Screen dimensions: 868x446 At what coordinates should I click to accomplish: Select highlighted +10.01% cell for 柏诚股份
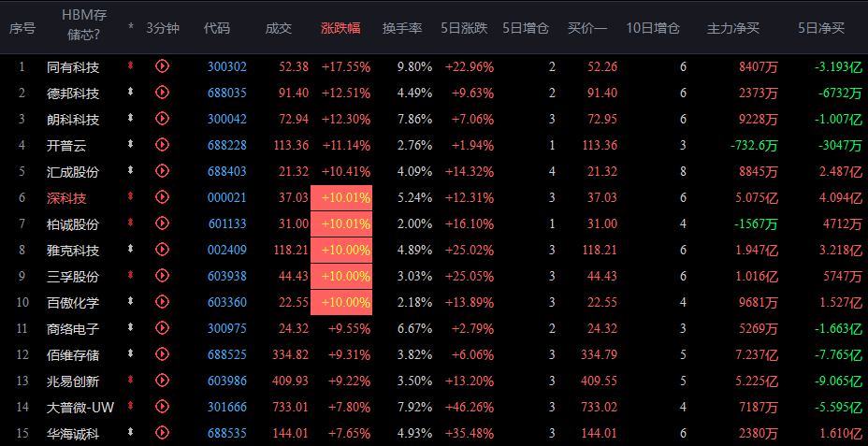click(341, 224)
